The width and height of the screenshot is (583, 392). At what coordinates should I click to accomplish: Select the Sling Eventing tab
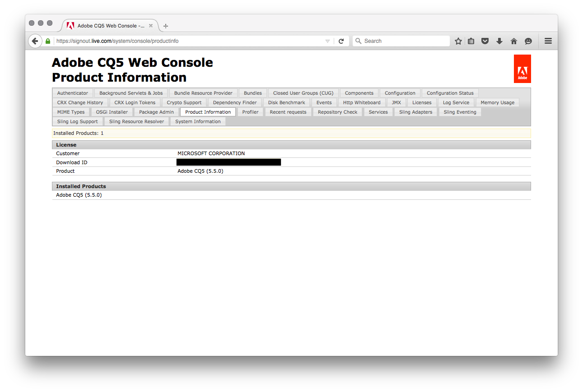point(460,112)
